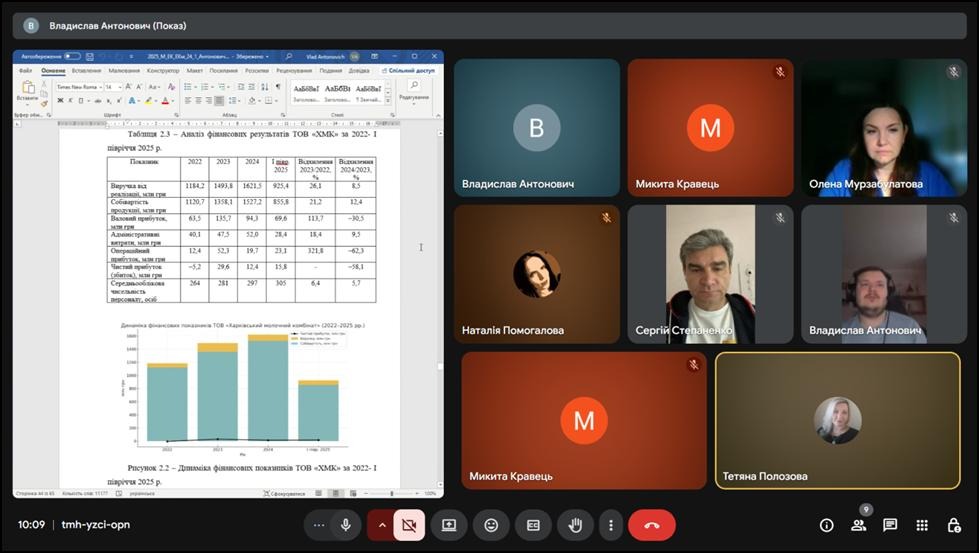Open the in-call chat panel

click(890, 525)
